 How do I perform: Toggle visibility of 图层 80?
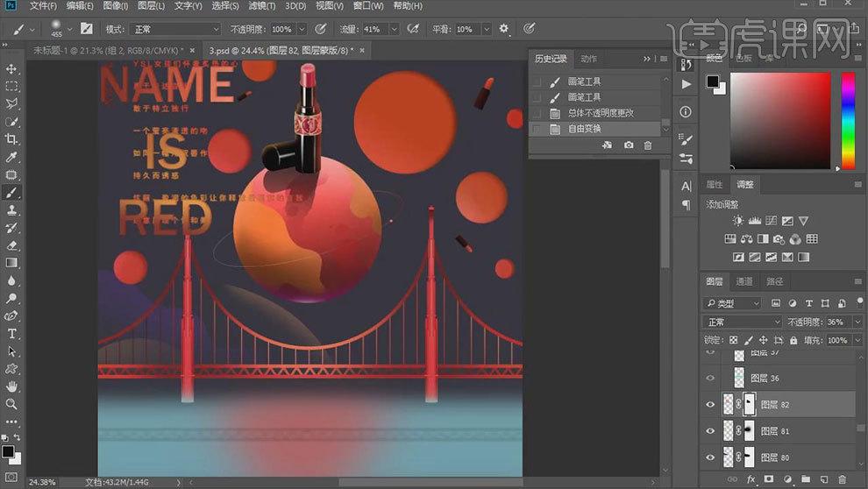tap(710, 457)
